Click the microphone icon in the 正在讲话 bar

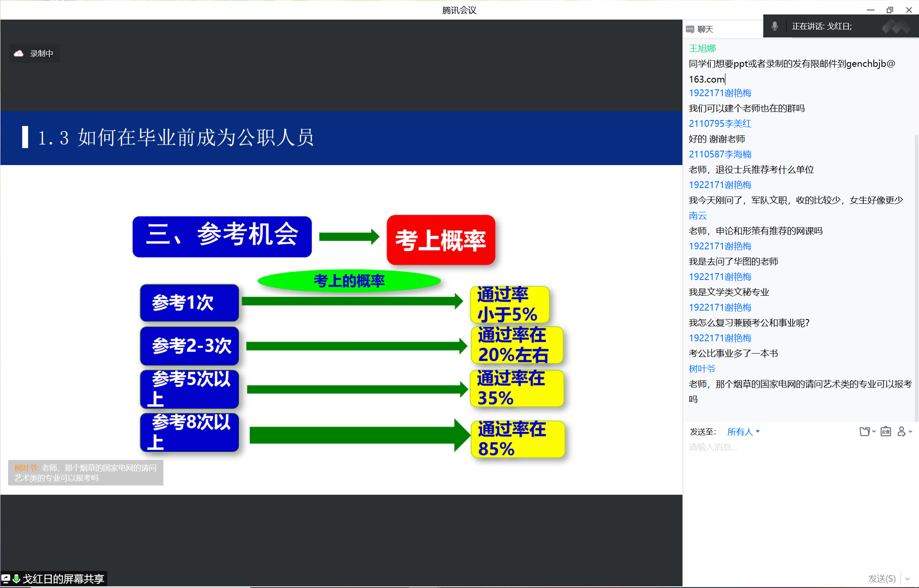pos(775,26)
